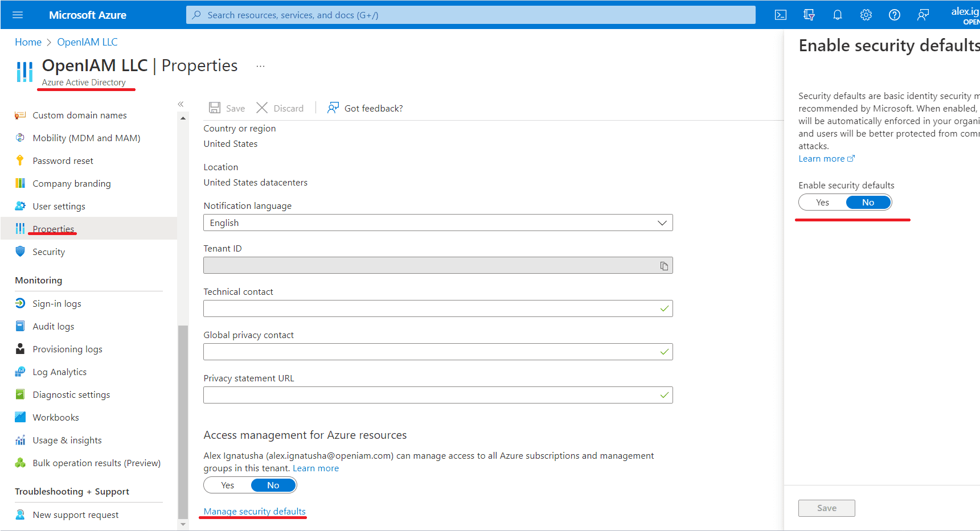
Task: Click the Manage security defaults link
Action: coord(255,512)
